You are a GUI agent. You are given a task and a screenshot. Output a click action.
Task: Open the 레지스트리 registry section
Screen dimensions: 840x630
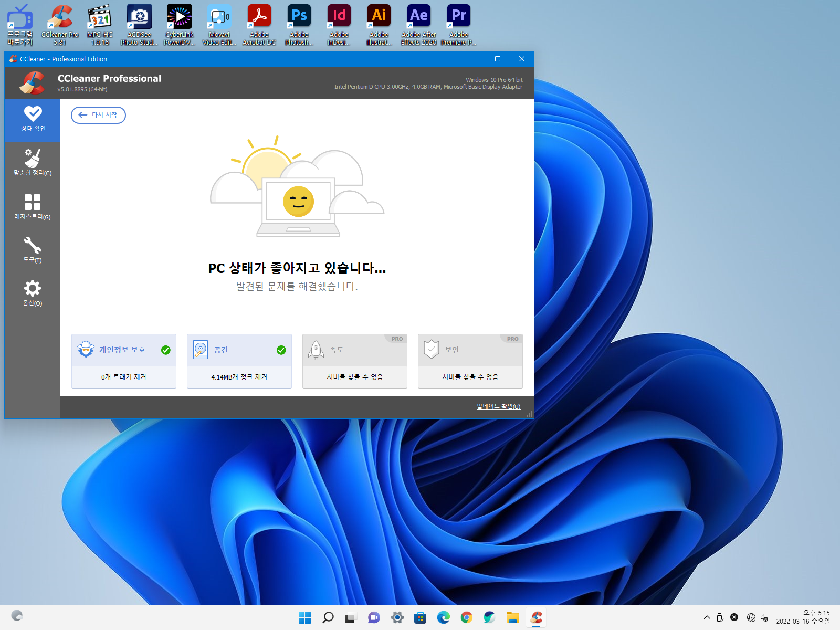[x=33, y=207]
